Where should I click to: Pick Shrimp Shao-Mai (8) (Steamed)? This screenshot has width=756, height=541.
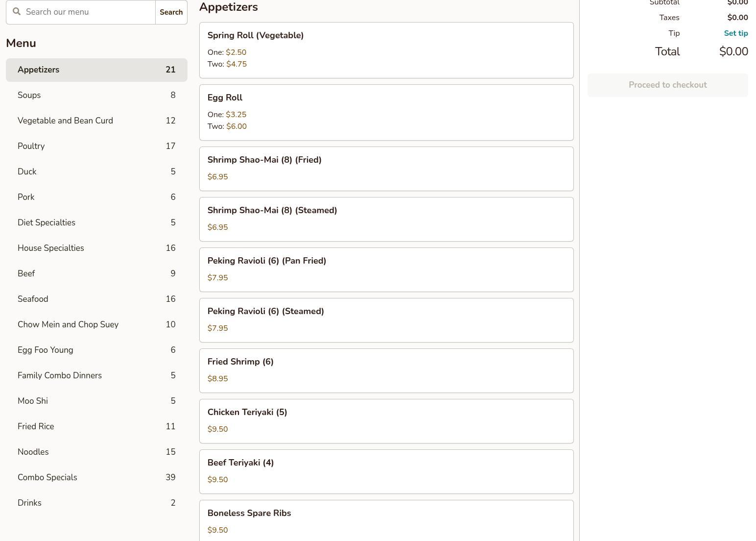(x=386, y=219)
